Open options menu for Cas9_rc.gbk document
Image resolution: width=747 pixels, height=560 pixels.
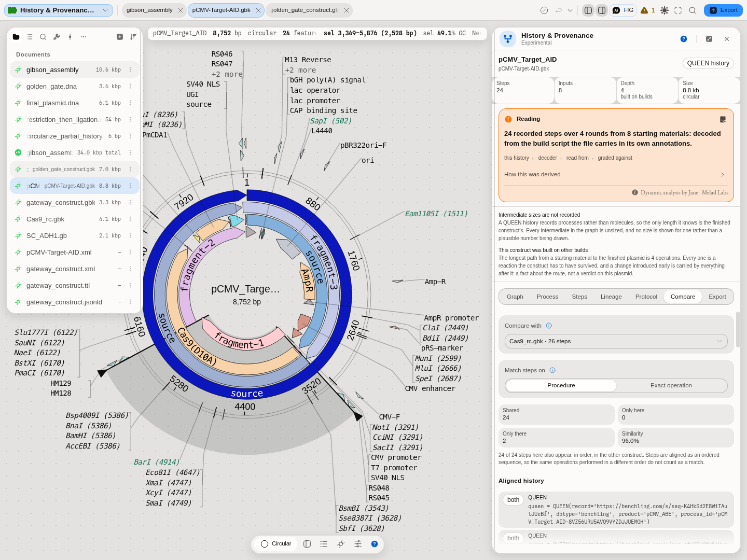click(x=130, y=219)
